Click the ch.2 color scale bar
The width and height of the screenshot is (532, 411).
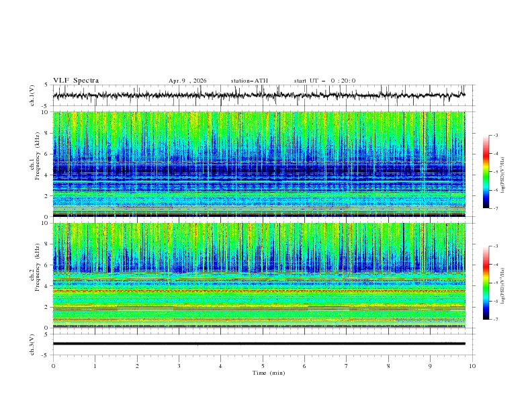pos(486,283)
